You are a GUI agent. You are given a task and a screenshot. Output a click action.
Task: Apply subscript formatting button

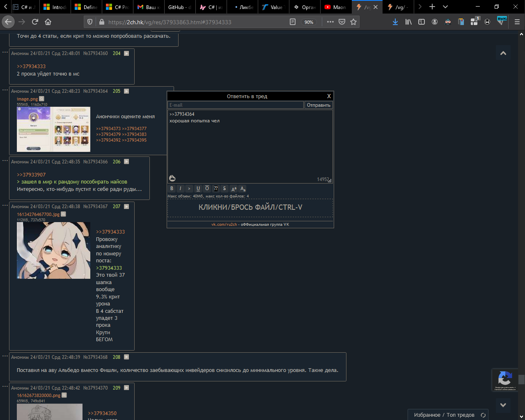(x=243, y=188)
